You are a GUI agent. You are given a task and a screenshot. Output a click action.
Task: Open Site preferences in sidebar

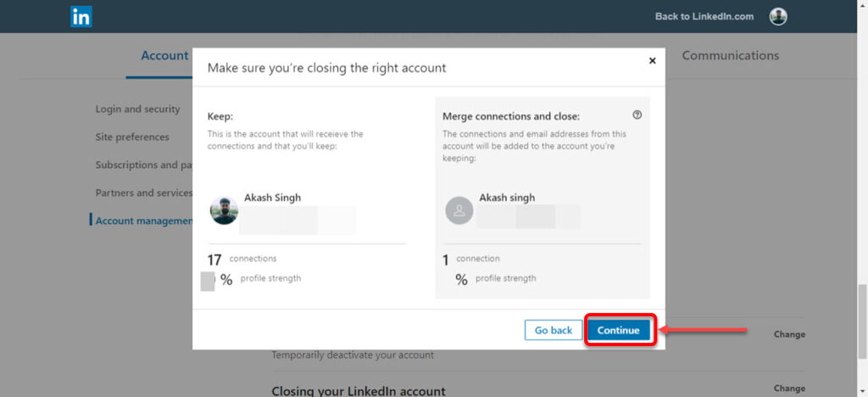point(132,137)
